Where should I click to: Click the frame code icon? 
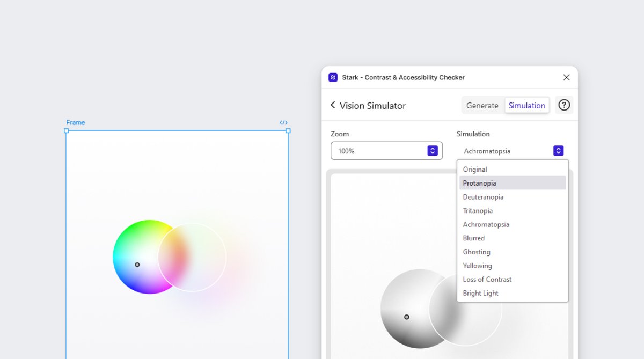coord(283,122)
